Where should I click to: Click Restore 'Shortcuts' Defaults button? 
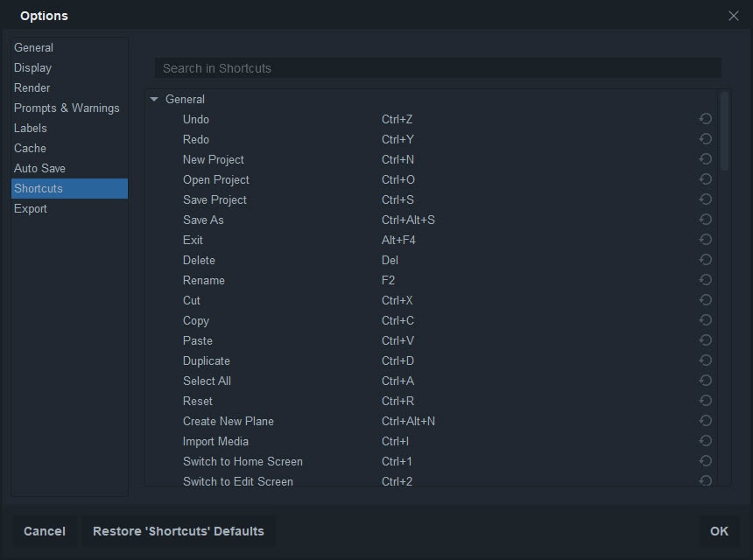coord(179,531)
